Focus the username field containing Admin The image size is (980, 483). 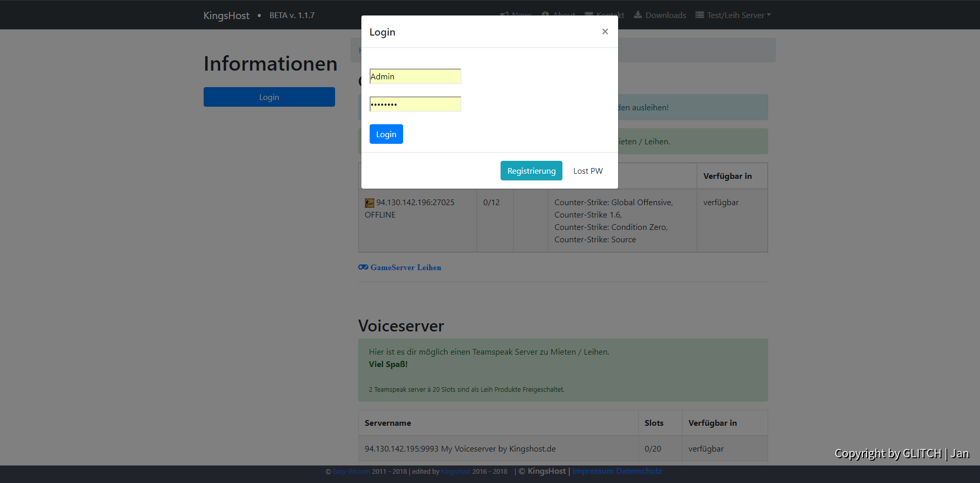click(415, 76)
